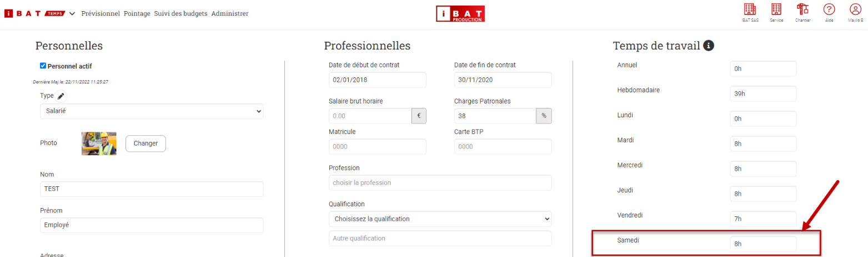The height and width of the screenshot is (257, 868).
Task: Open the IBAT SAS company icon
Action: tap(750, 9)
